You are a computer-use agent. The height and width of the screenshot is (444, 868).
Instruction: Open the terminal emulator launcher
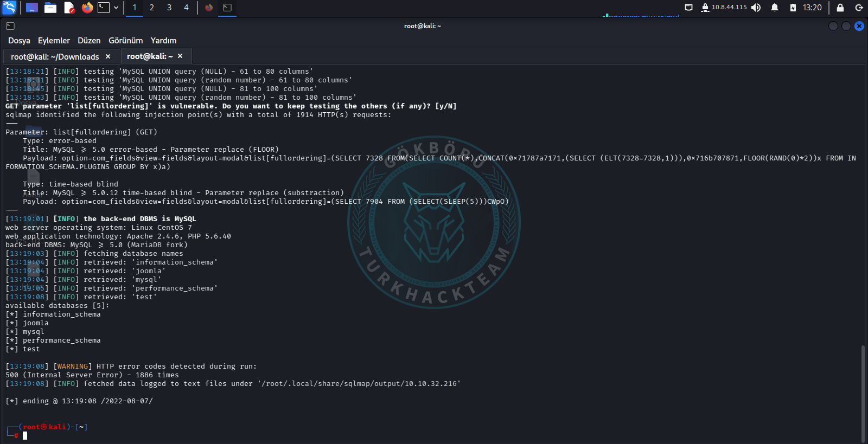pos(104,8)
